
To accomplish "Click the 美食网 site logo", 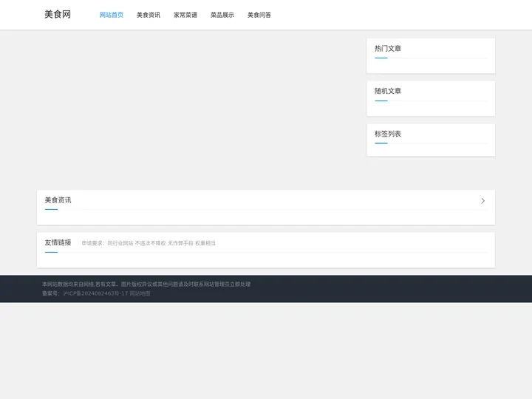I will pos(58,14).
